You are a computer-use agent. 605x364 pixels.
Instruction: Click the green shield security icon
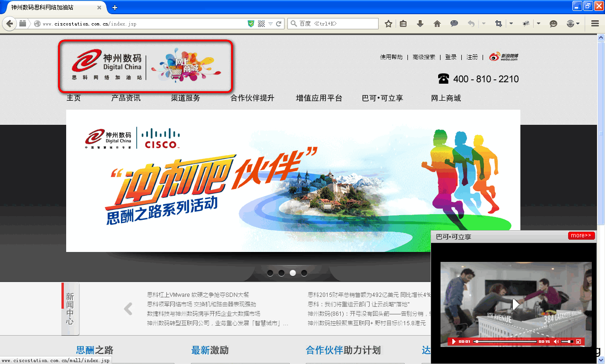click(x=251, y=24)
